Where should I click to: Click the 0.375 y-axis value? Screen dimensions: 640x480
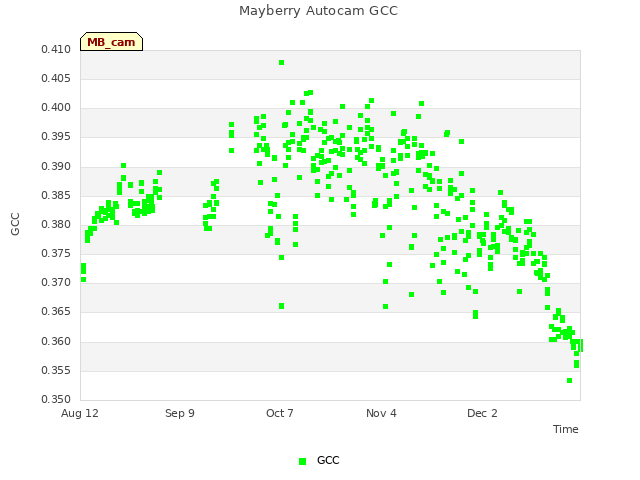(56, 254)
